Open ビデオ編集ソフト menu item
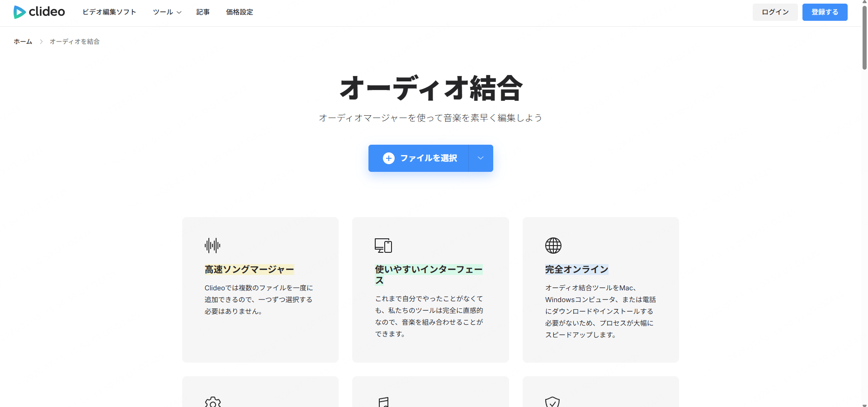Image resolution: width=868 pixels, height=407 pixels. pos(109,12)
